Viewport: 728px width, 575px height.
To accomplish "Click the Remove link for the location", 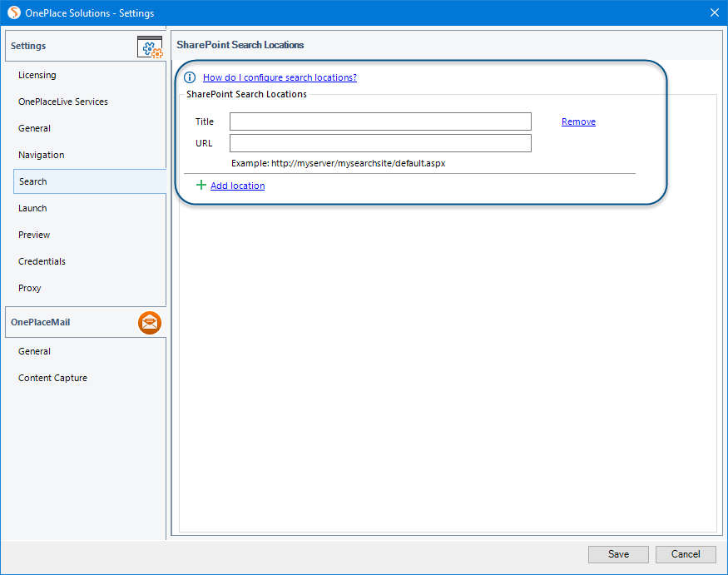I will [x=578, y=121].
